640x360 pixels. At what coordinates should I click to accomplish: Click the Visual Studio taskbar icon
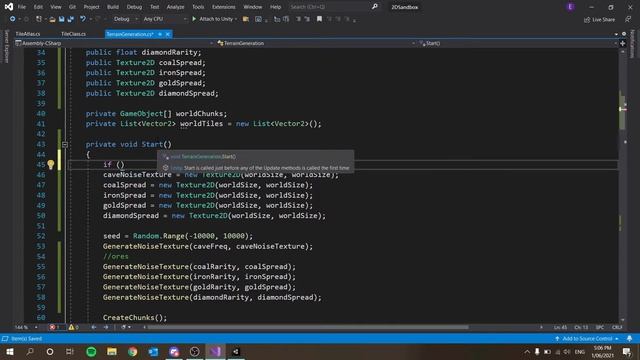[215, 351]
